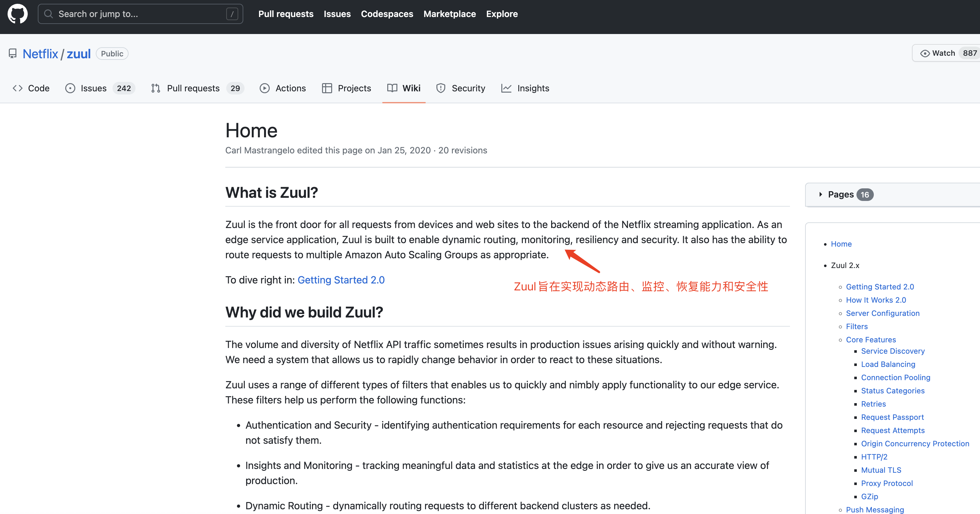Open Marketplace in the top navigation

tap(449, 14)
